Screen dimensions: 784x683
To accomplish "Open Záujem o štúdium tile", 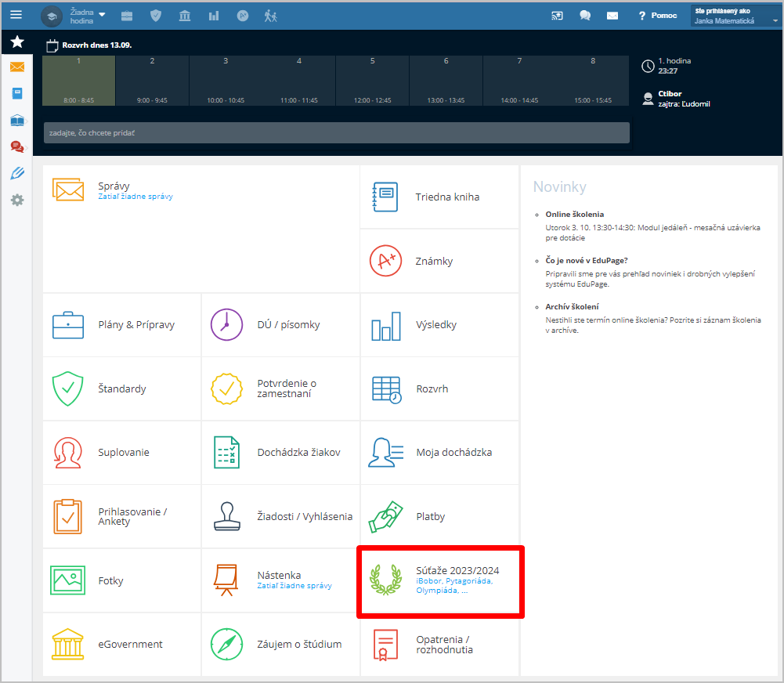I will point(280,645).
